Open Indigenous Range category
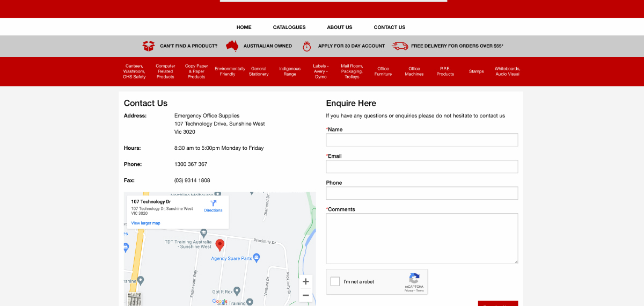This screenshot has height=306, width=644. point(290,71)
